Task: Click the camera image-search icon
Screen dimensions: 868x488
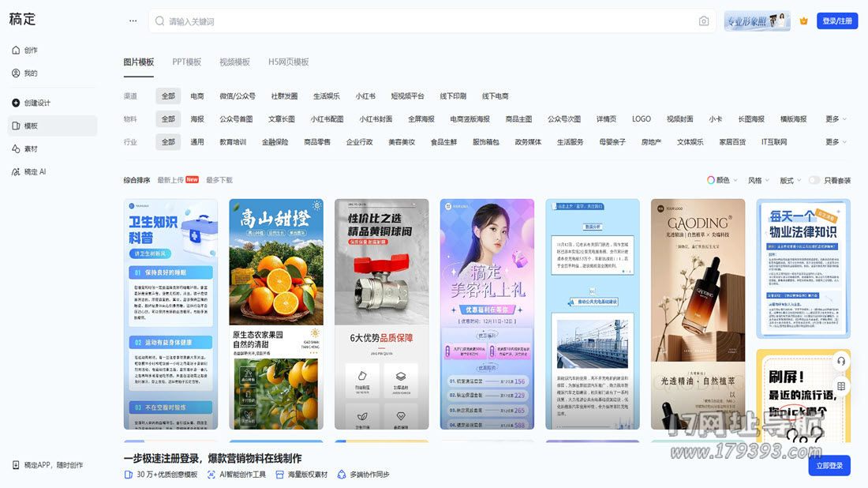Action: click(704, 21)
